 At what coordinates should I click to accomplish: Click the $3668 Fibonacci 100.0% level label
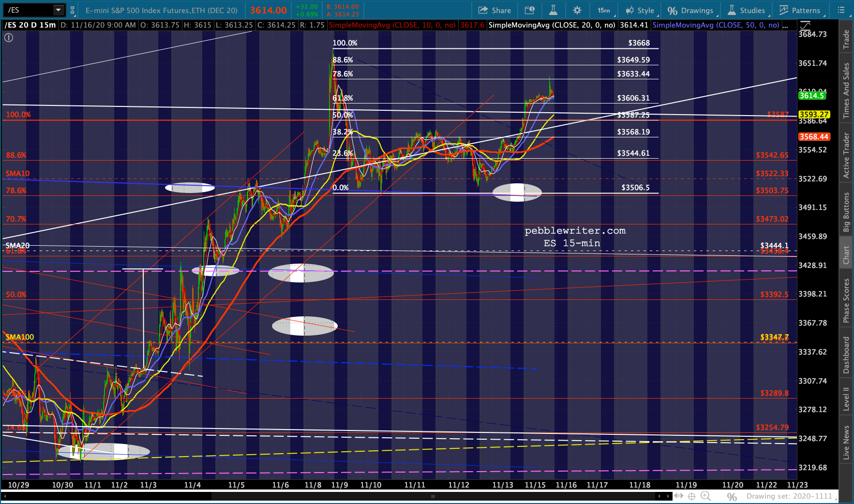pos(639,43)
